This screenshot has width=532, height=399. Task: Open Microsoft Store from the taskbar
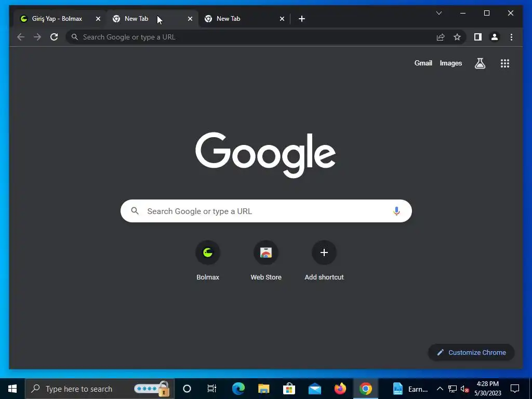click(289, 389)
